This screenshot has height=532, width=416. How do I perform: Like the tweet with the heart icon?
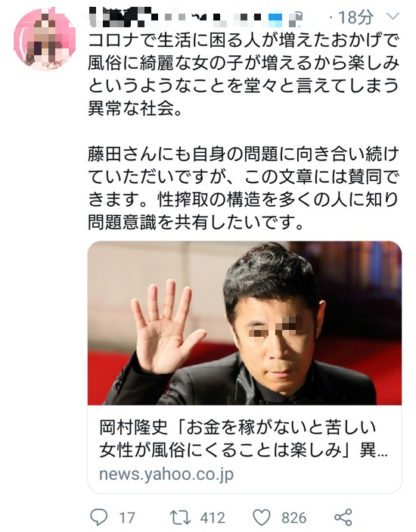262,518
